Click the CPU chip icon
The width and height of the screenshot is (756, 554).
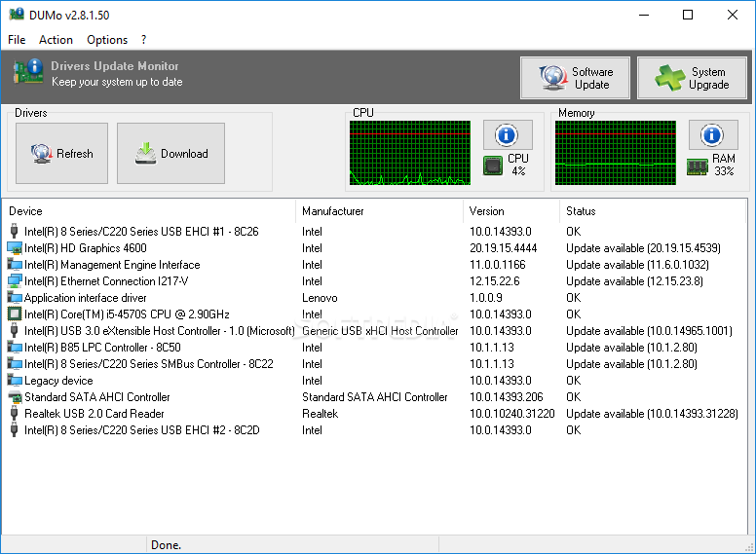[493, 166]
